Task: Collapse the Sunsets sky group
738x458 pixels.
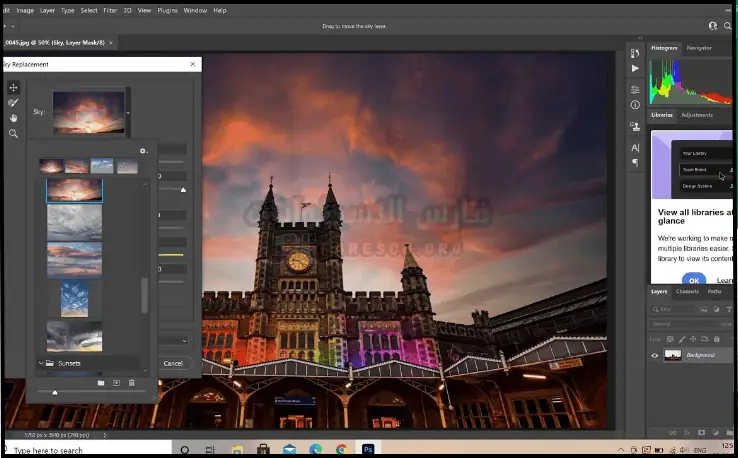Action: 41,363
